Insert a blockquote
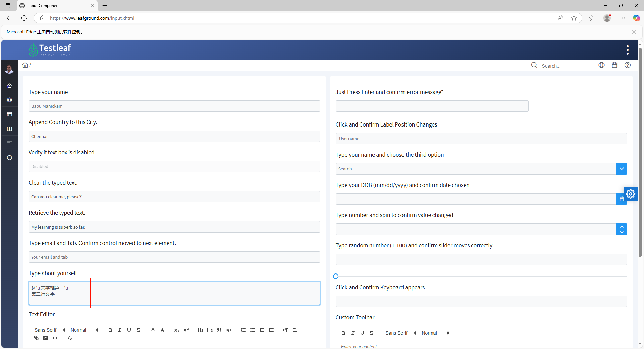644x349 pixels. (219, 330)
